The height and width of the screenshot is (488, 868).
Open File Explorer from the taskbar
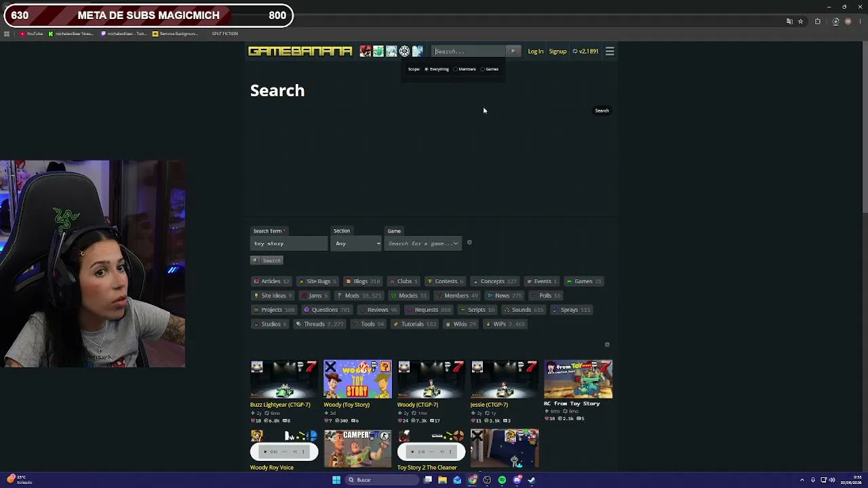[x=442, y=480]
